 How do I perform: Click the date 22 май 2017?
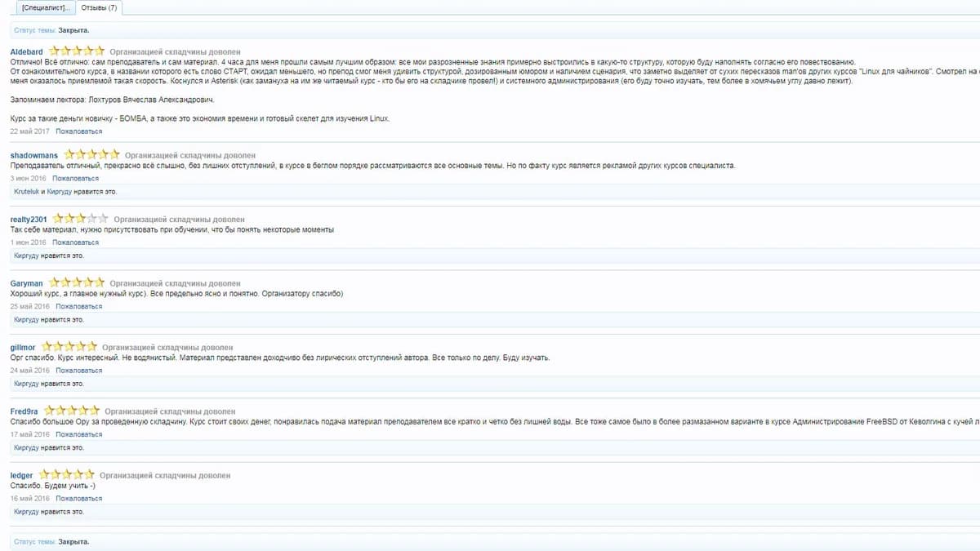(30, 131)
